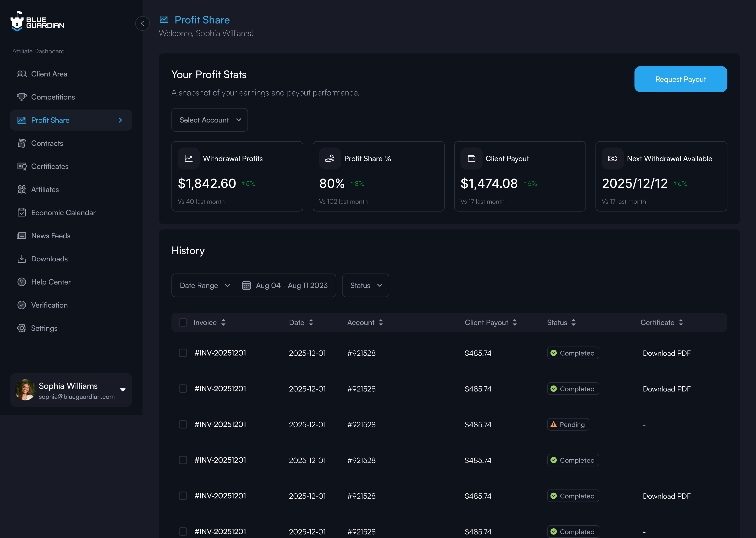The height and width of the screenshot is (538, 756).
Task: Click Completed status badge in first row
Action: click(x=573, y=353)
